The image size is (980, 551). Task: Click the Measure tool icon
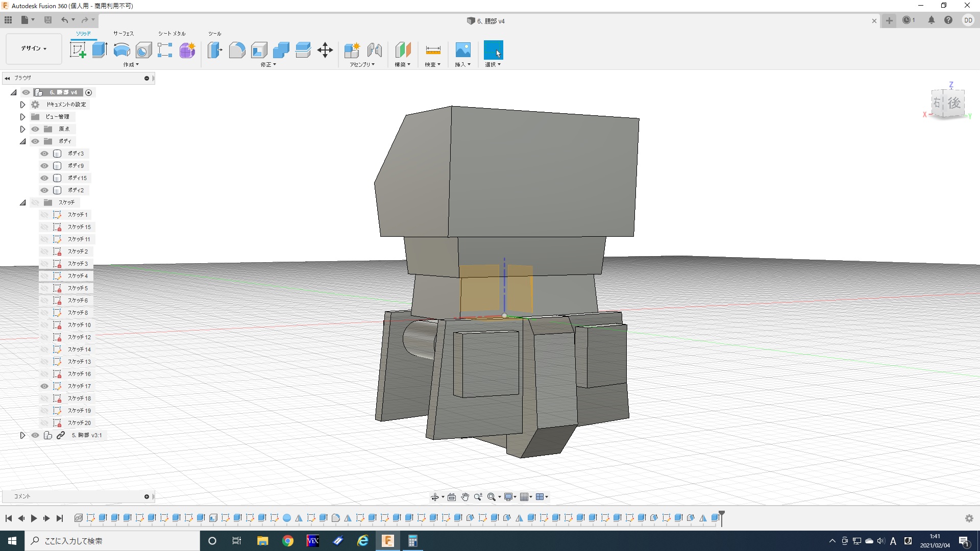pos(433,50)
